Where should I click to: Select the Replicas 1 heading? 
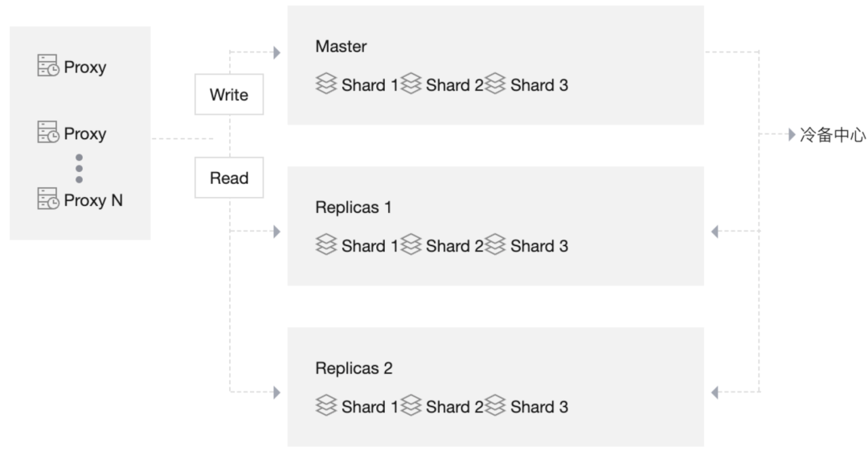(x=354, y=207)
